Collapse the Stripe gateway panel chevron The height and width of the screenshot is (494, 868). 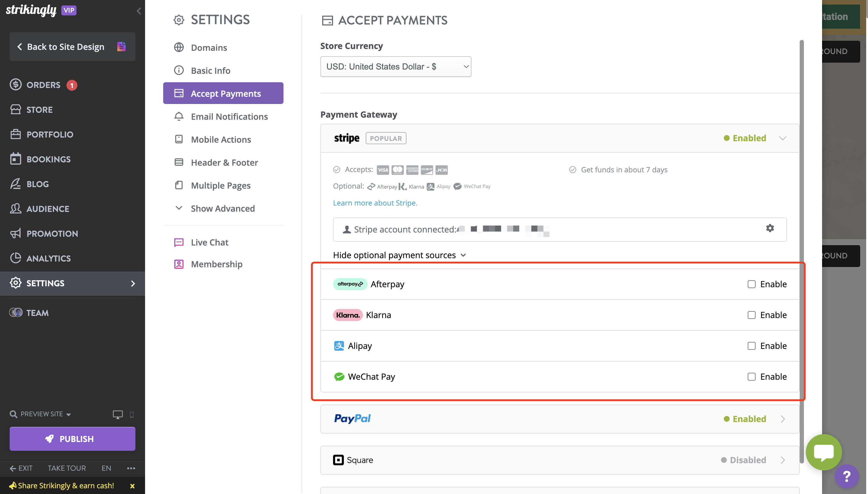[782, 138]
